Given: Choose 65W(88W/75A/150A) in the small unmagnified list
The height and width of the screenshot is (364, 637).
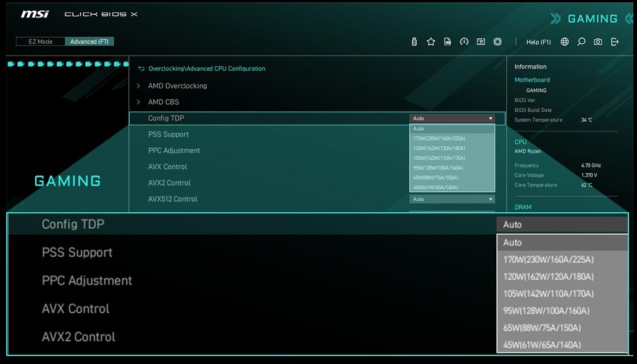Looking at the screenshot, I should click(452, 178).
